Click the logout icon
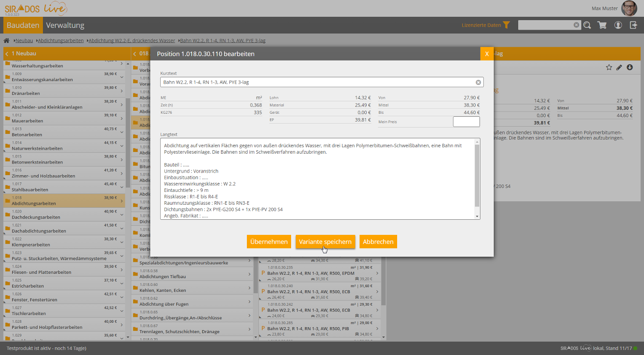 [x=633, y=25]
